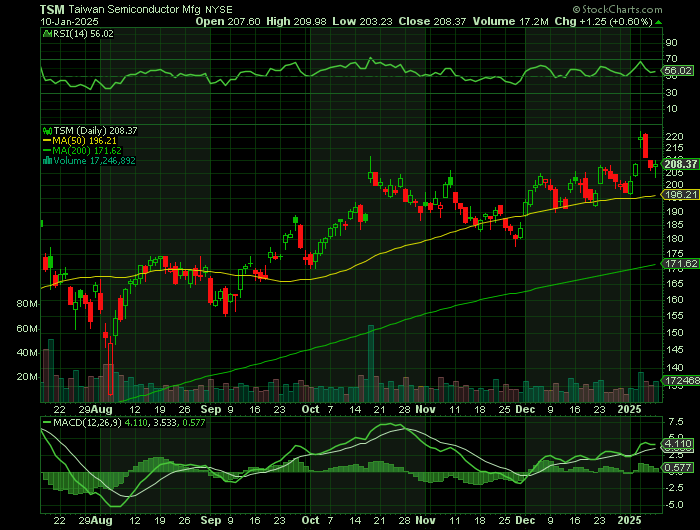Click the 160 price axis label

point(675,300)
